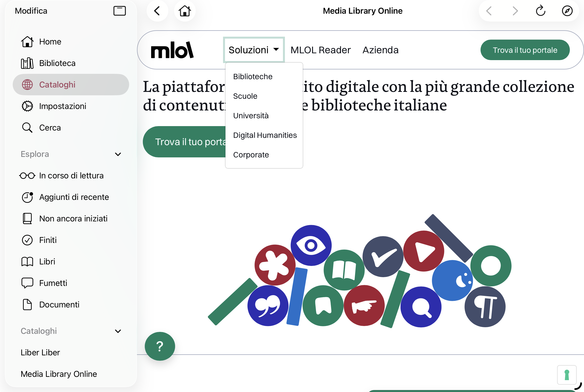This screenshot has width=584, height=392.
Task: Click header Trova il tuo portale button
Action: pyautogui.click(x=525, y=50)
